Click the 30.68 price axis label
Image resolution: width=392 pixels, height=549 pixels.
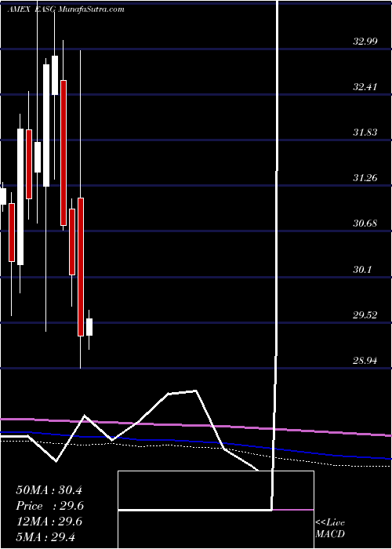tap(365, 223)
